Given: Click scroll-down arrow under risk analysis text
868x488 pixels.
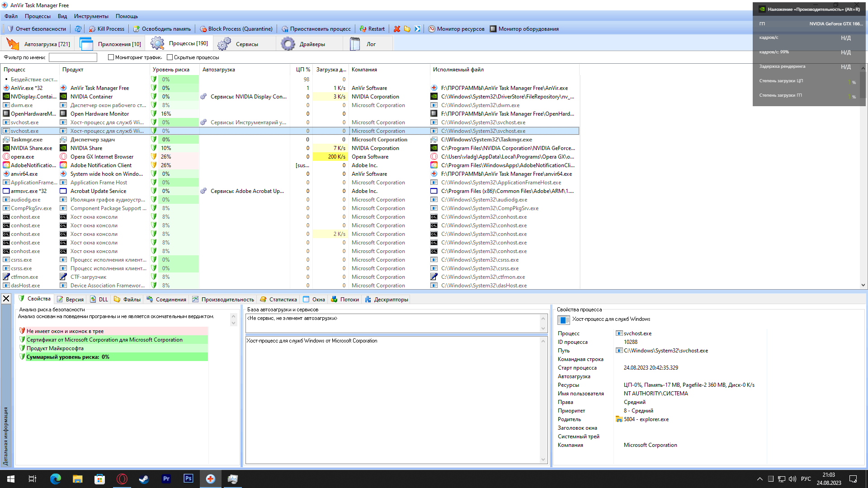Looking at the screenshot, I should pyautogui.click(x=233, y=323).
